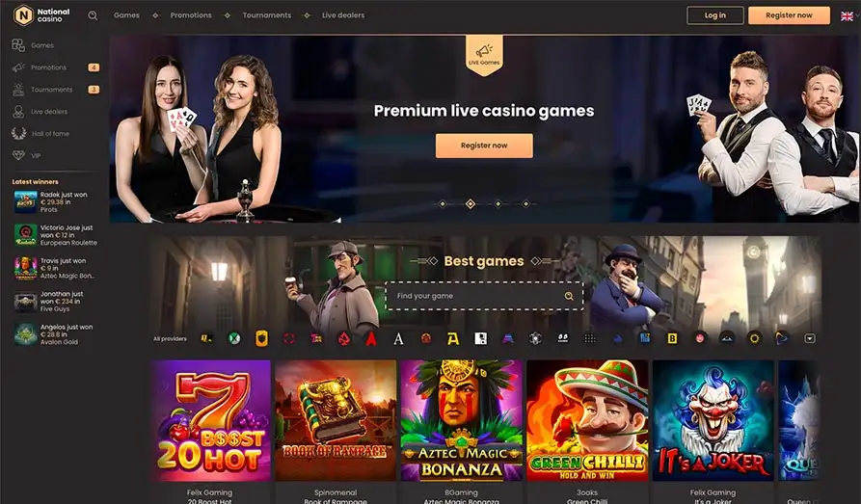This screenshot has height=504, width=861.
Task: Expand the providers list dropdown arrow
Action: click(x=809, y=339)
